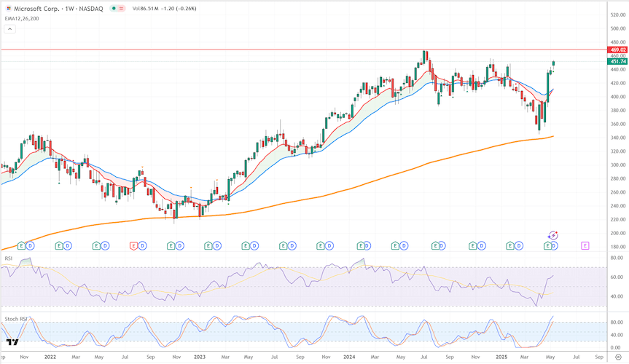
Task: Open the earnings E marker for January 2023
Action: point(208,246)
